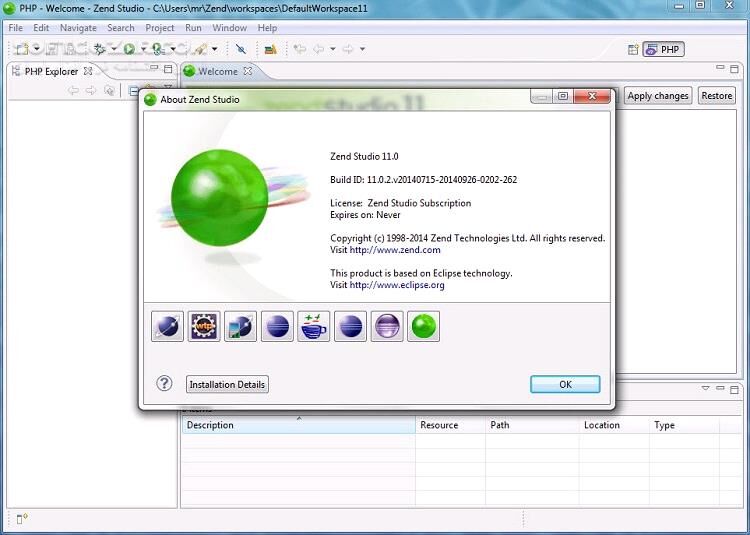Sort by the Description column header

298,425
